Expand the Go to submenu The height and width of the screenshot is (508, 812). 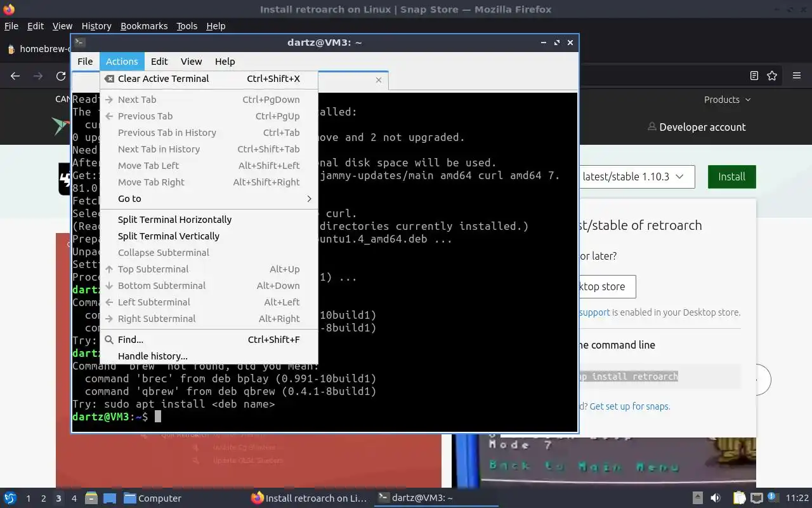[209, 199]
